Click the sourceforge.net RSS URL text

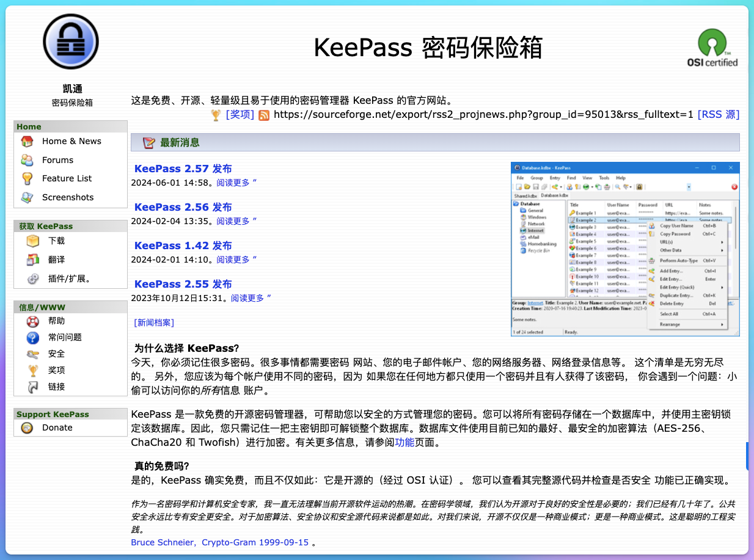pyautogui.click(x=483, y=115)
